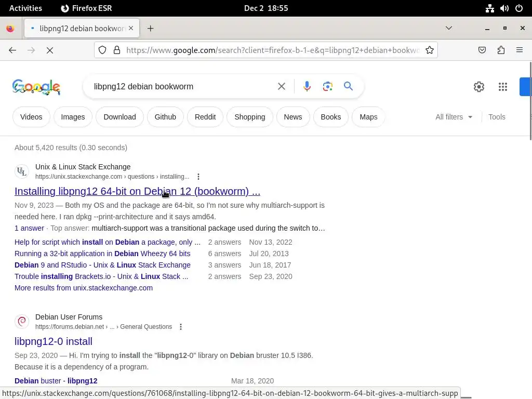Open tracking protection shield icon
This screenshot has height=399, width=532.
102,50
